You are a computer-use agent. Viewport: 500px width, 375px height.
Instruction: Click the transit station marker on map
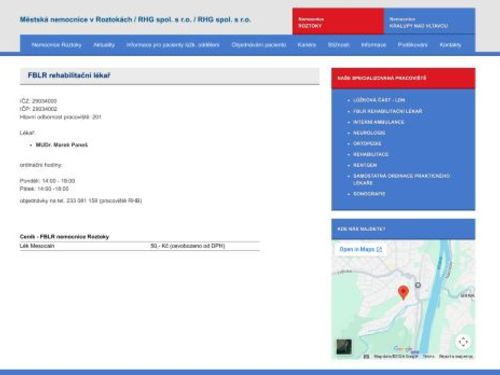[x=418, y=285]
